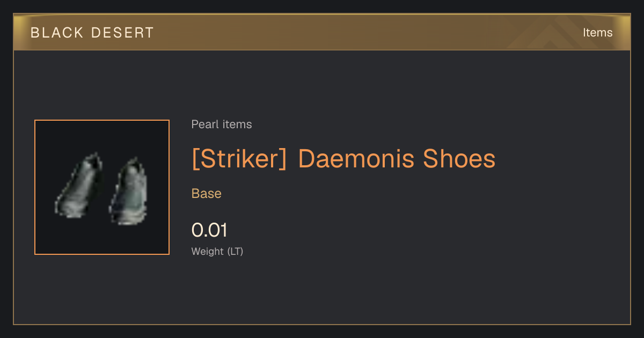This screenshot has width=644, height=338.
Task: Click the gold header banner bar
Action: [x=322, y=32]
